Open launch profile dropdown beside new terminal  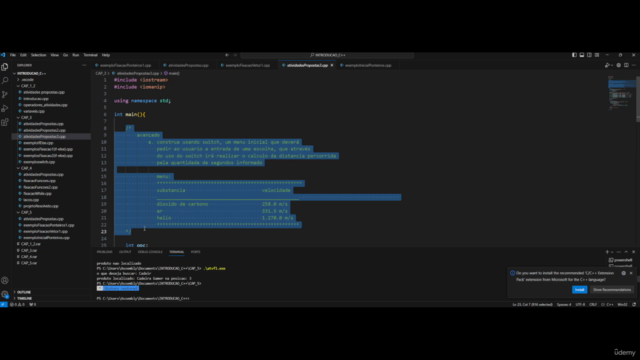(612, 252)
